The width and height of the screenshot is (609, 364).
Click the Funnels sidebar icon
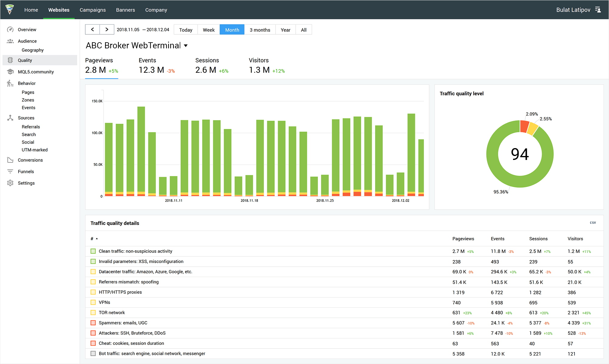pyautogui.click(x=10, y=171)
